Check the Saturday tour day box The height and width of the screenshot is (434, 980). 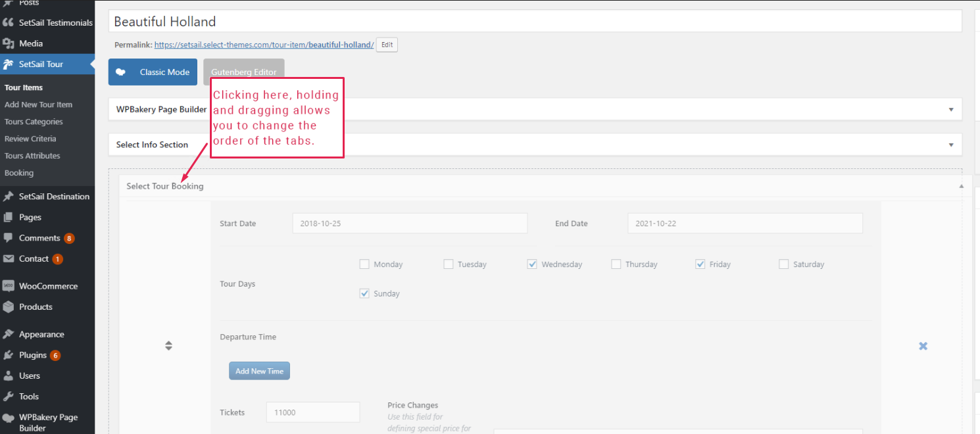[783, 264]
